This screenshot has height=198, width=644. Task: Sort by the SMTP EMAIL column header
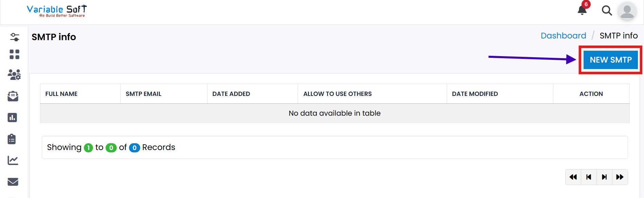[143, 94]
